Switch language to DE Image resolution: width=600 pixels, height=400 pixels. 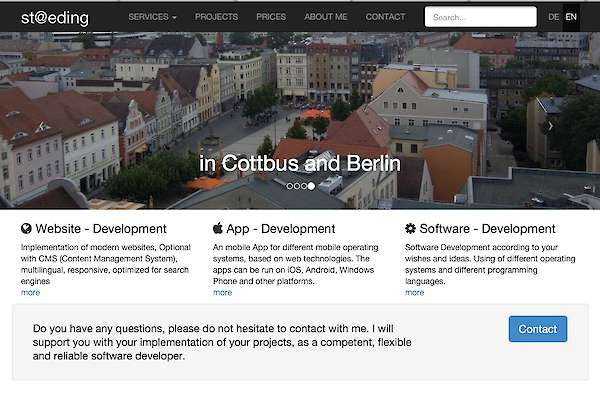(553, 17)
